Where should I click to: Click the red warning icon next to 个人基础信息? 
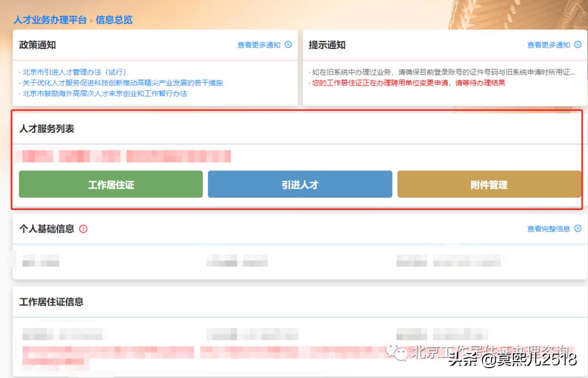coord(83,229)
